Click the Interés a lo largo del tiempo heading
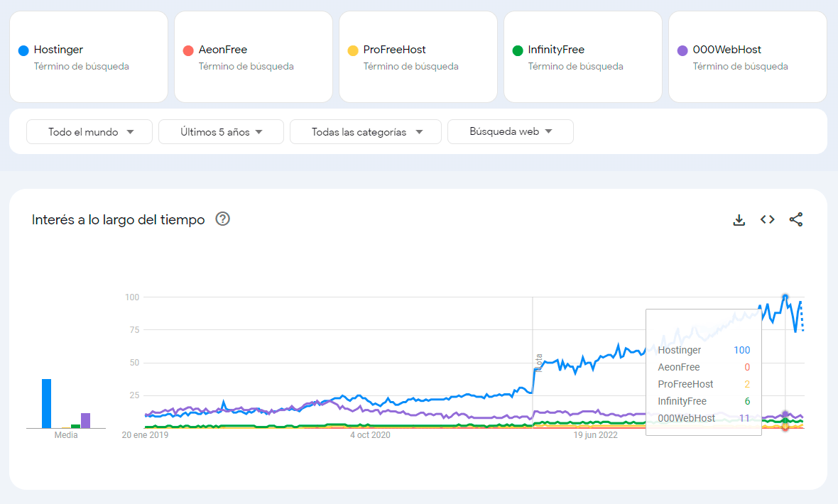Viewport: 838px width, 504px height. [118, 219]
